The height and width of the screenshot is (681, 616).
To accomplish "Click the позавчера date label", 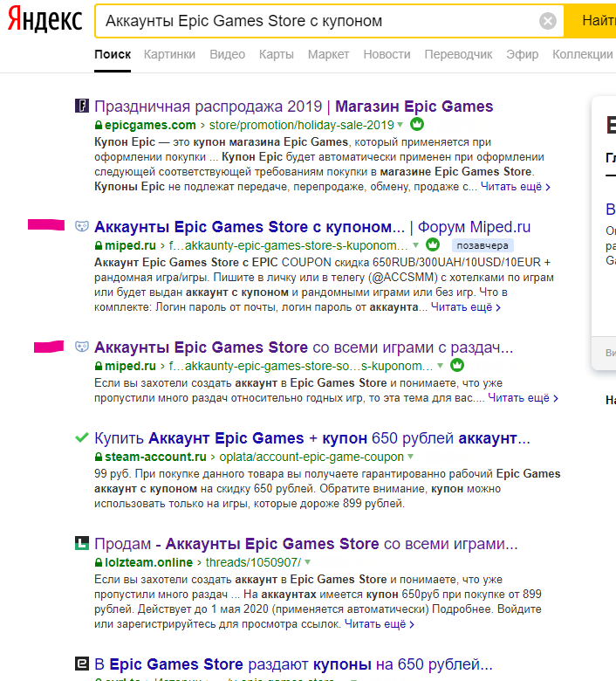I will click(483, 245).
